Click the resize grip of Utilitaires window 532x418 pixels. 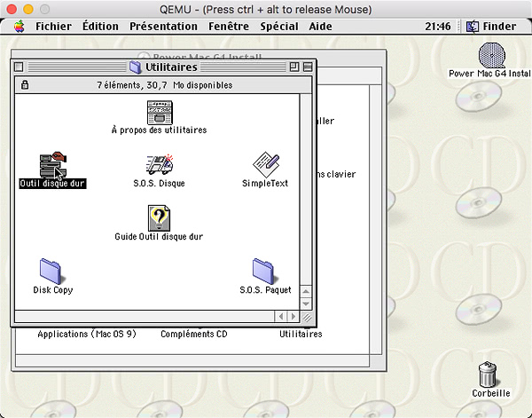[307, 317]
